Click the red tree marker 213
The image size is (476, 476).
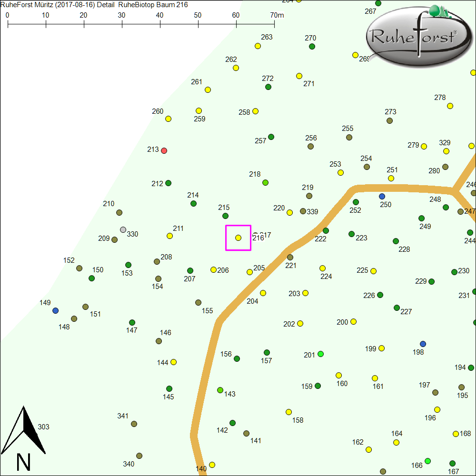164,151
